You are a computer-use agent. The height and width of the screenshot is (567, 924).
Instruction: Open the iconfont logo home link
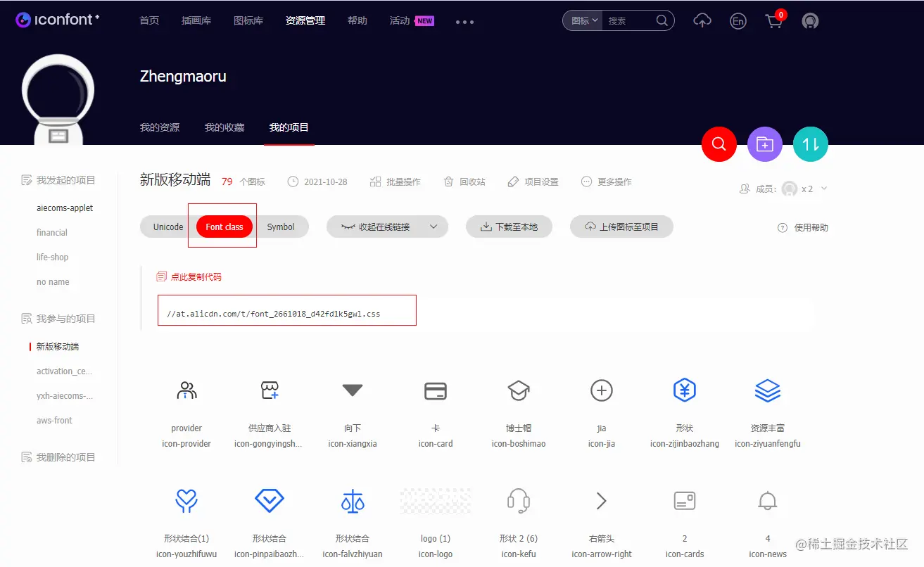pyautogui.click(x=58, y=20)
